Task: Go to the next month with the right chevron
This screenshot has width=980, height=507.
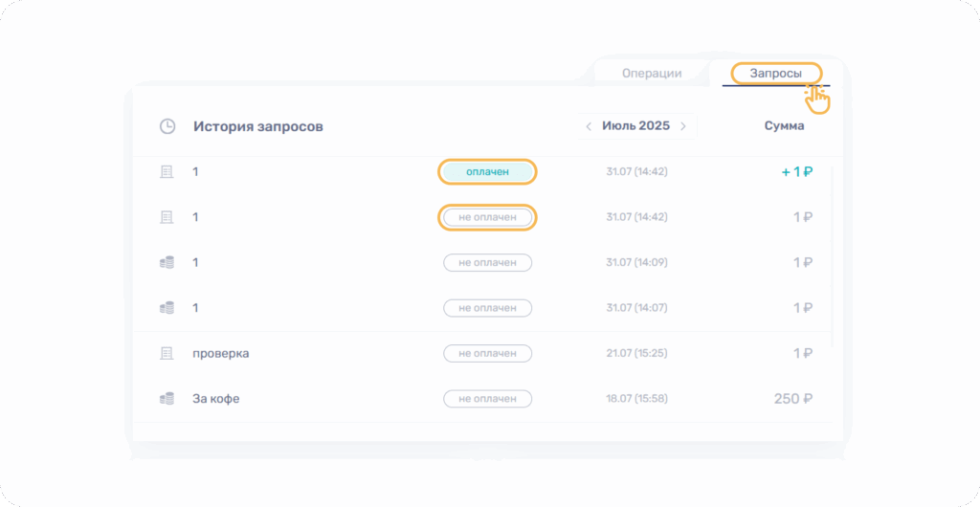Action: pyautogui.click(x=683, y=126)
